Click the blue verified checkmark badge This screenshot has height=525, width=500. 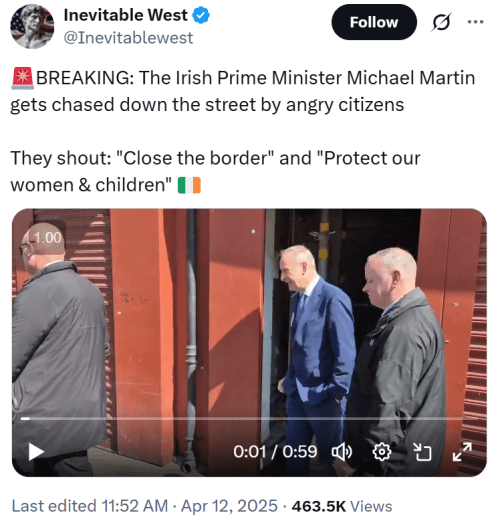[201, 16]
